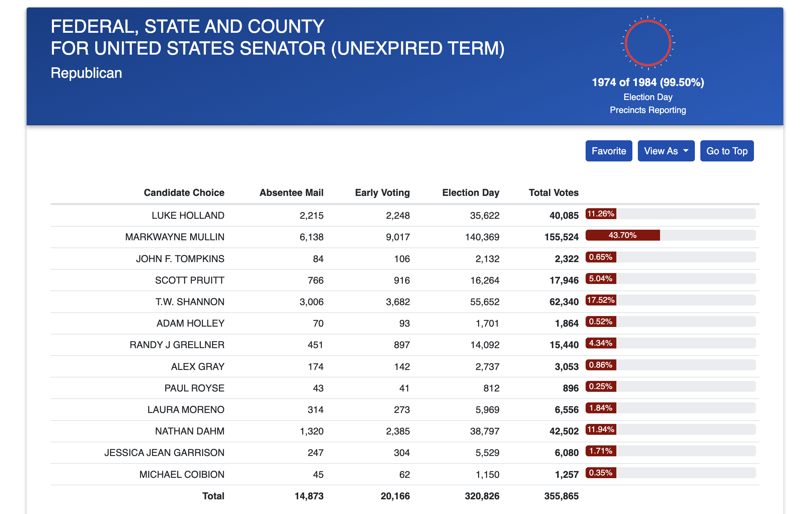Click the grand total votes 355,865
Screen dimensions: 812x514
click(561, 496)
